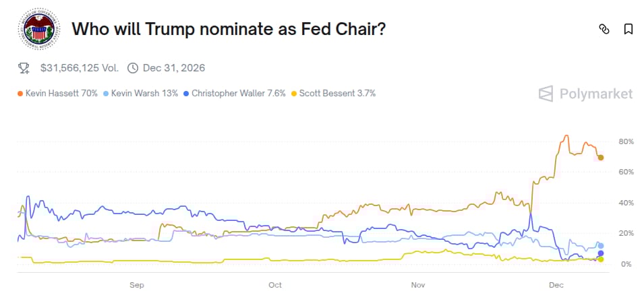Click the Sep label on time axis
The height and width of the screenshot is (293, 644).
click(137, 285)
